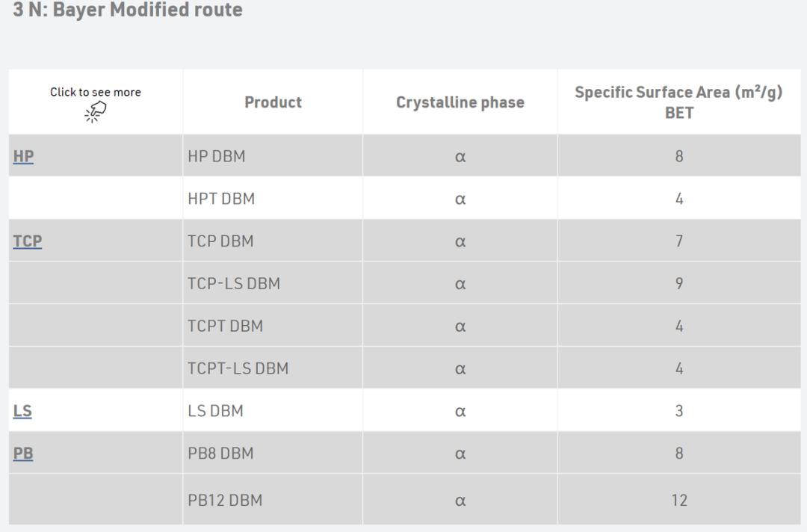
Task: Follow the PB category link
Action: click(x=22, y=454)
